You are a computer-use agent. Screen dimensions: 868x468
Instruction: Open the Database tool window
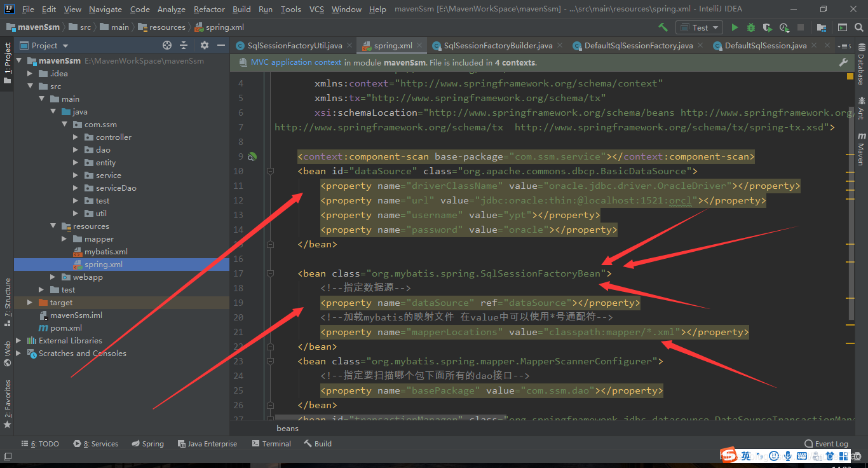point(862,65)
